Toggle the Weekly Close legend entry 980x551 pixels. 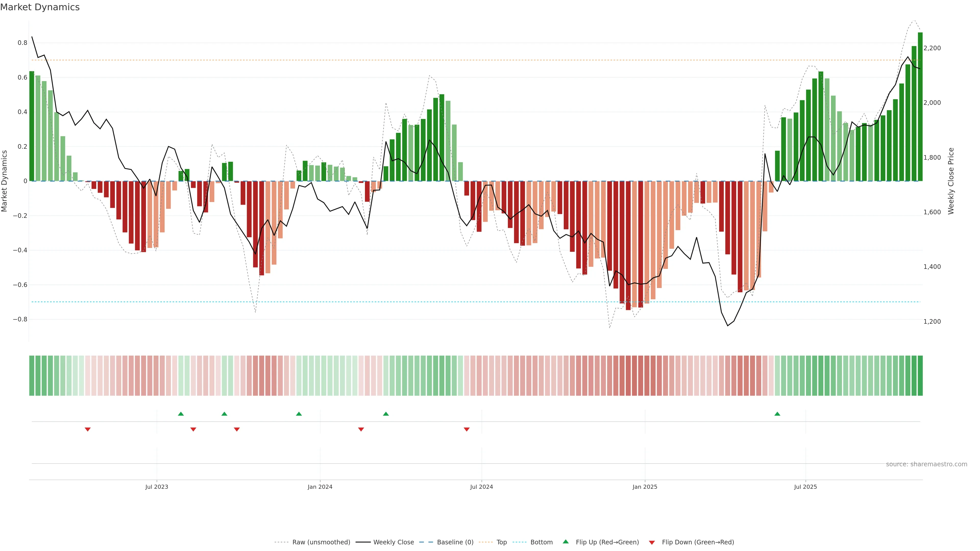tap(393, 542)
